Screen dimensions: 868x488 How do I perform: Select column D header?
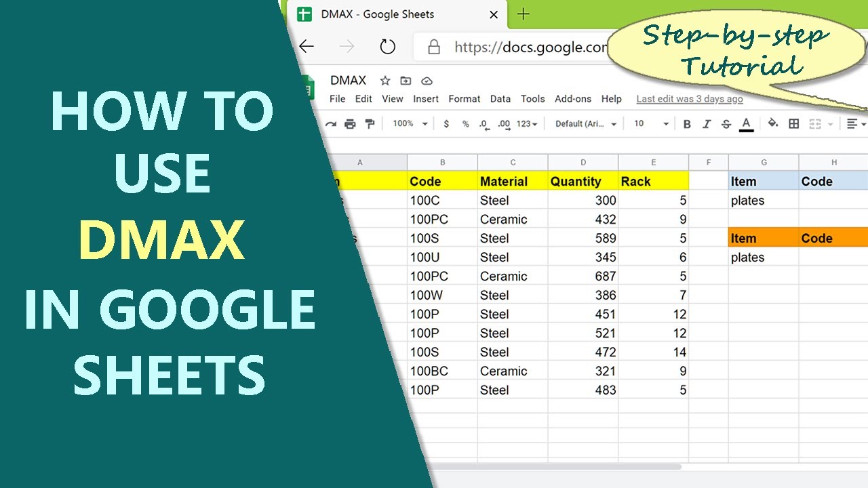(x=583, y=163)
